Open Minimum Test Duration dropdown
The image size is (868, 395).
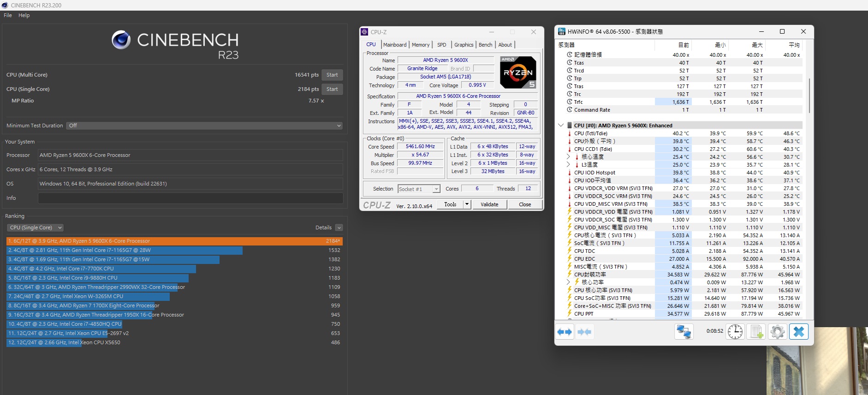click(x=205, y=126)
